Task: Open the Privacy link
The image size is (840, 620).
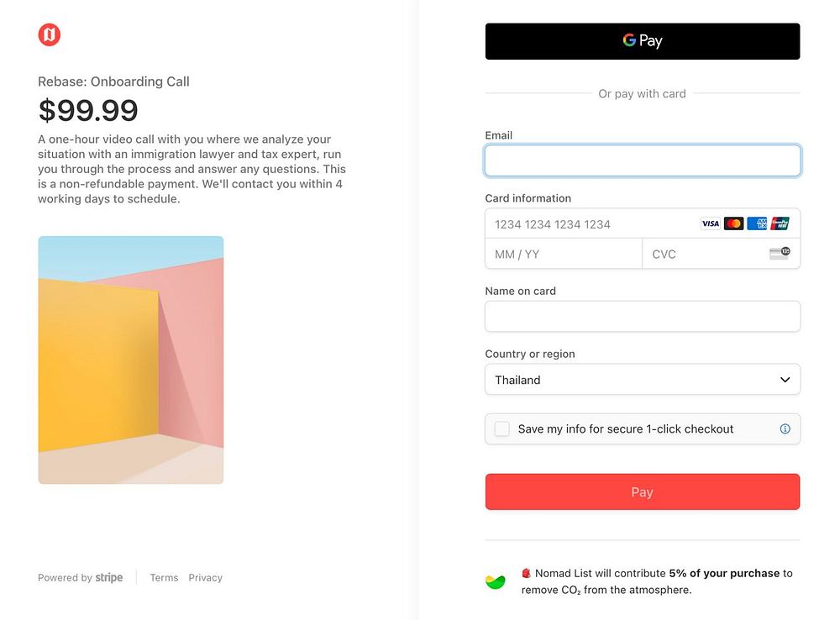Action: (205, 578)
